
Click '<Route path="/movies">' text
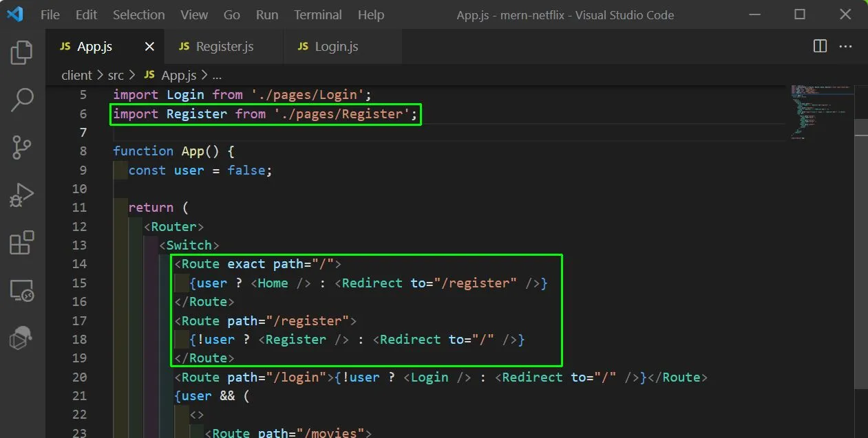tap(288, 432)
